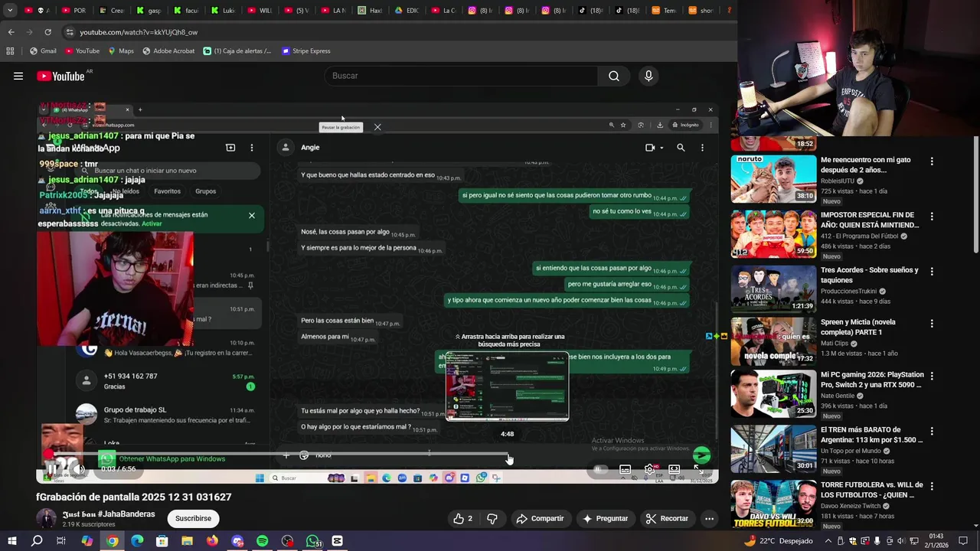Click the Compartir share button
Image resolution: width=980 pixels, height=551 pixels.
click(x=540, y=518)
